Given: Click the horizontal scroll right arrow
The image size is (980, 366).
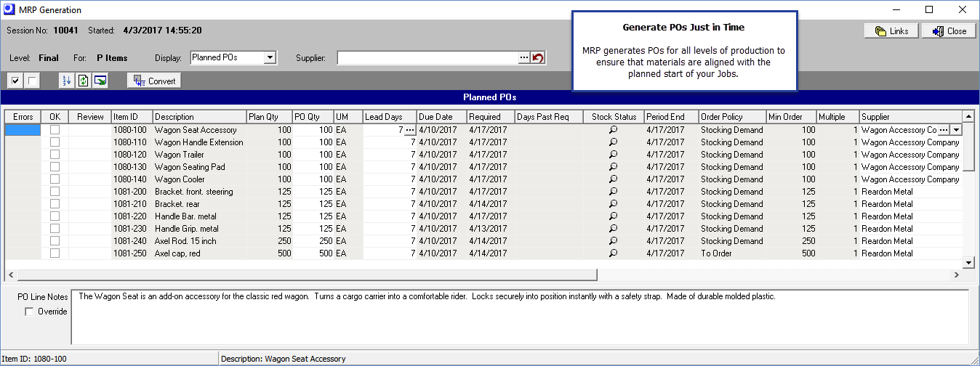Looking at the screenshot, I should (957, 275).
